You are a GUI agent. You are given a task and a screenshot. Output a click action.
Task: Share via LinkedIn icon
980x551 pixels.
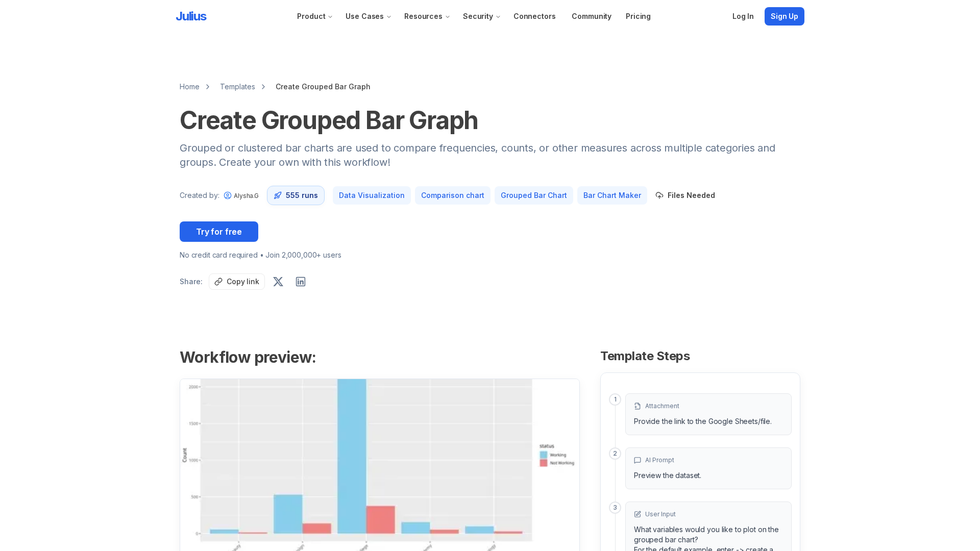click(x=301, y=282)
